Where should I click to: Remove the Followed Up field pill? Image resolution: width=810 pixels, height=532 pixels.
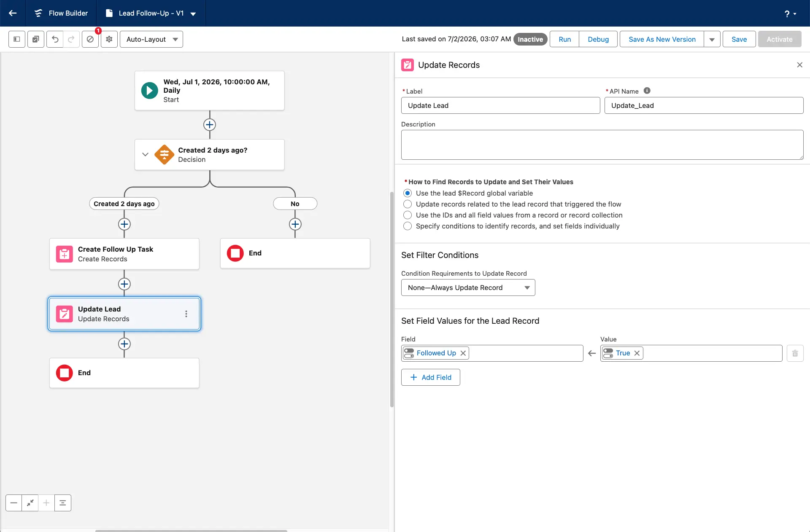463,353
